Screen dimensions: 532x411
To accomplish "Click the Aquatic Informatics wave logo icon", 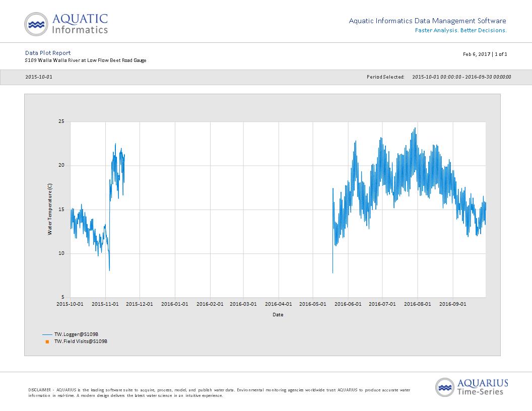I will tap(36, 24).
